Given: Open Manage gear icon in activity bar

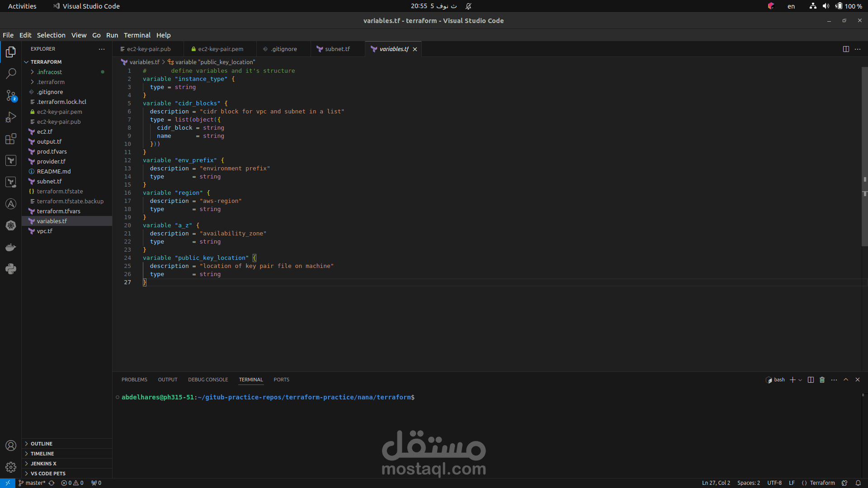Looking at the screenshot, I should click(11, 467).
